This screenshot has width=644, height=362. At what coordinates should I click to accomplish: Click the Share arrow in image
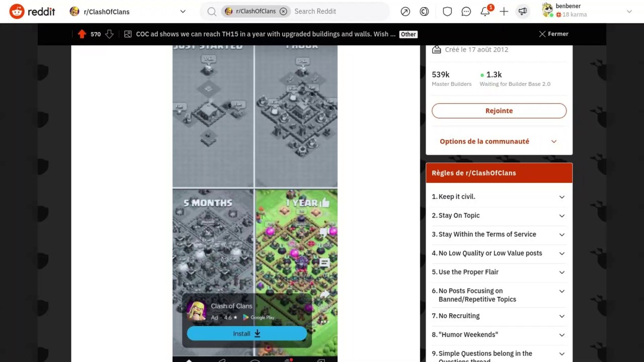coord(325,294)
